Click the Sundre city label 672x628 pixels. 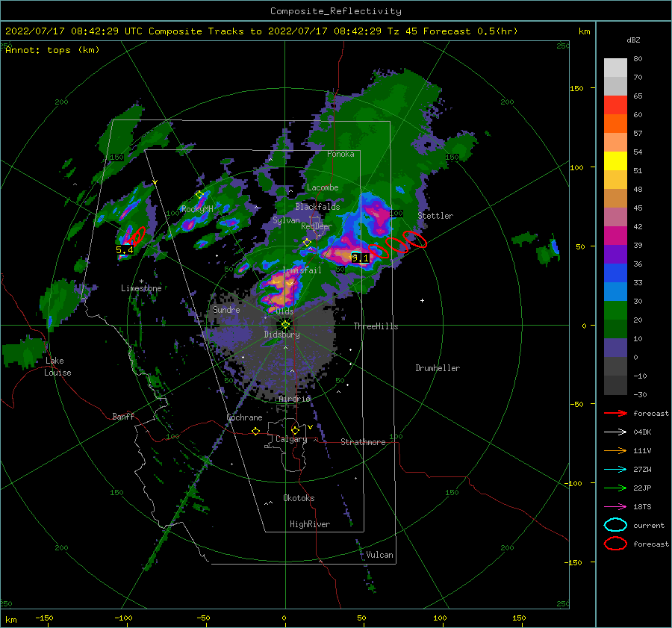pos(226,309)
